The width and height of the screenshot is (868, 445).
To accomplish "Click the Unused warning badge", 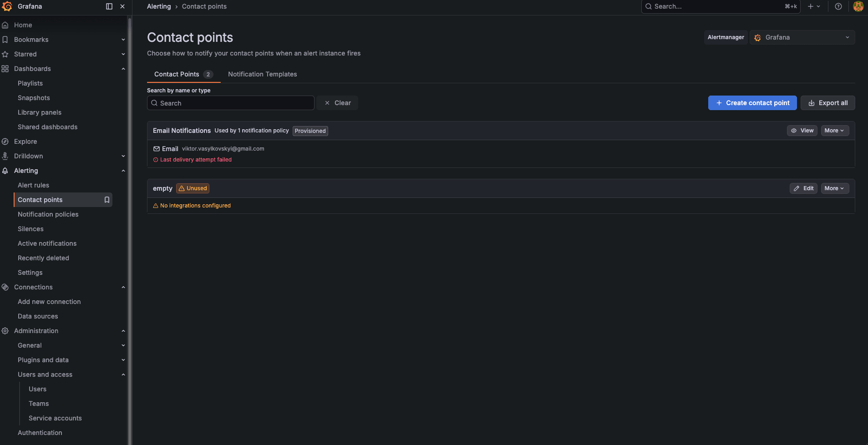I will pyautogui.click(x=193, y=188).
